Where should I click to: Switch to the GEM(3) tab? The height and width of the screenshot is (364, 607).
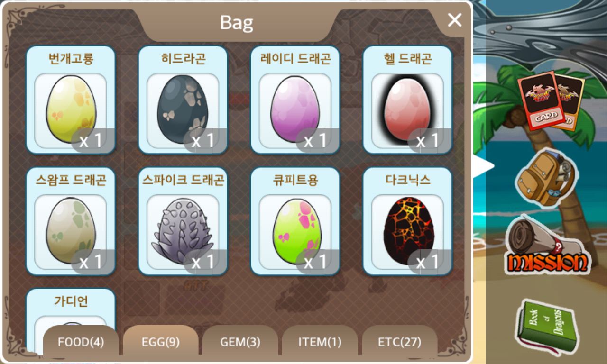(x=240, y=342)
